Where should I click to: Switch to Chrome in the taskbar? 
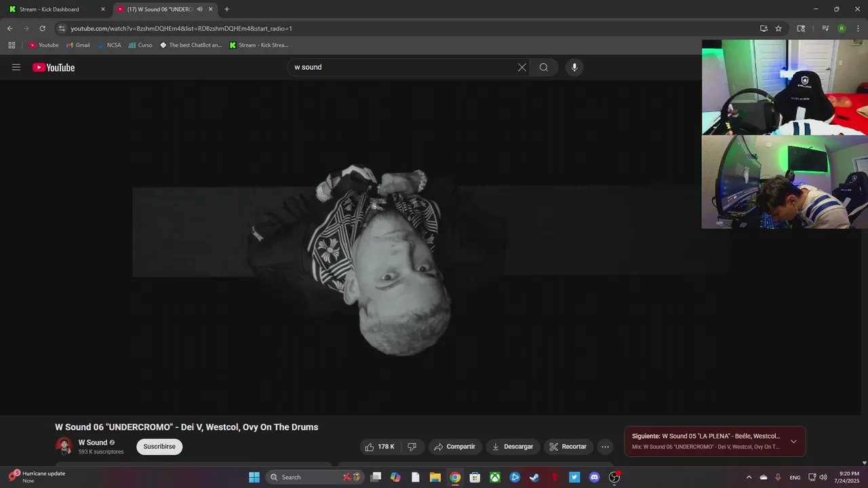455,477
